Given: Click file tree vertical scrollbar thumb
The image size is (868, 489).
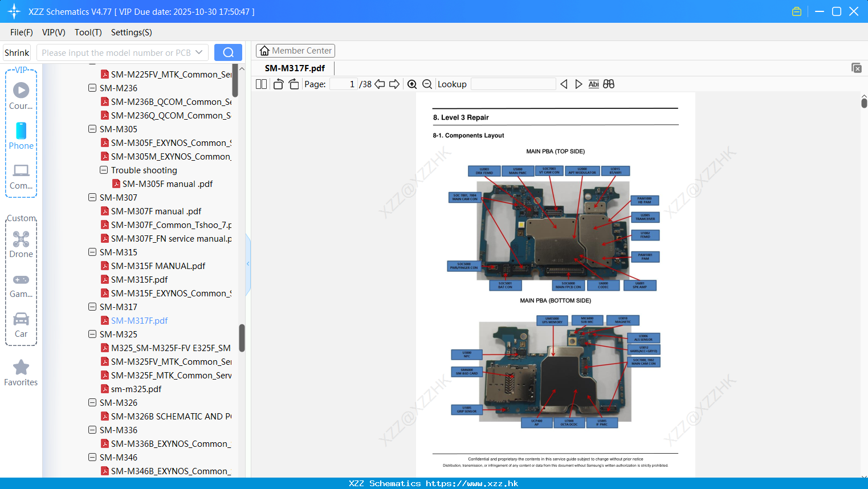Looking at the screenshot, I should pos(242,338).
